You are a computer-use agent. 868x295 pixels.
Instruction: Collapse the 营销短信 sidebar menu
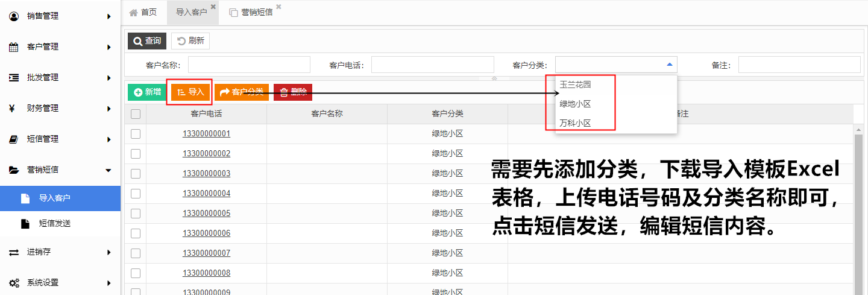(108, 170)
